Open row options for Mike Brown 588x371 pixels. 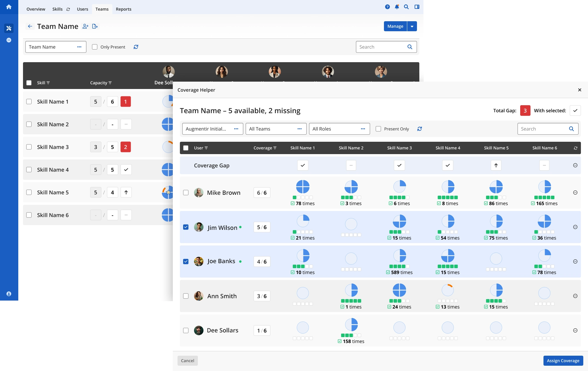(x=575, y=192)
